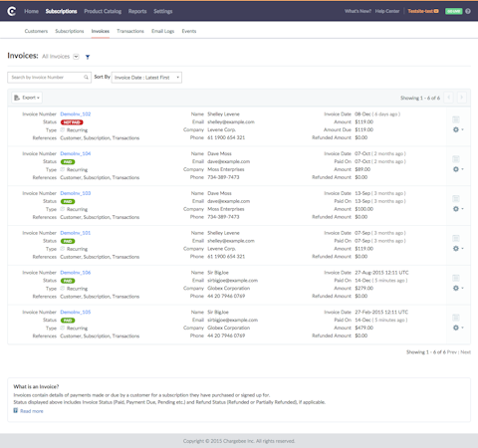The height and width of the screenshot is (448, 478).
Task: Open Reports in top navigation
Action: 137,11
